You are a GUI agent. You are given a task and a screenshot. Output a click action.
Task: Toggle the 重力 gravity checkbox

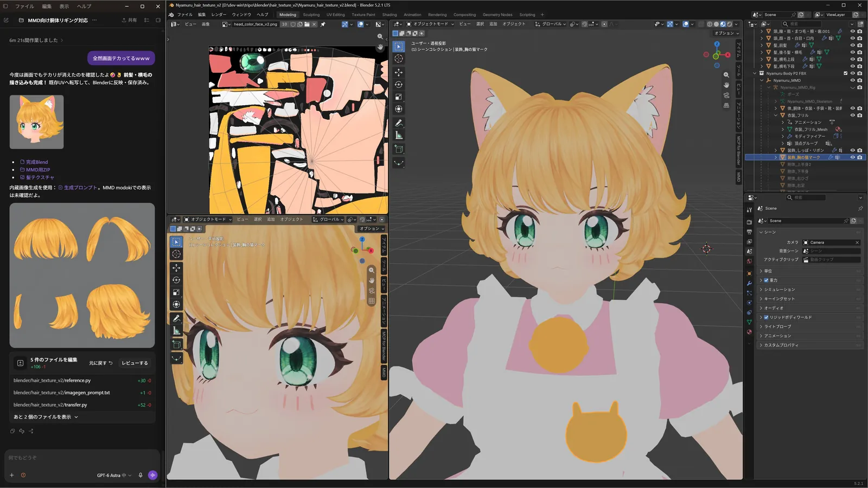[x=766, y=280]
